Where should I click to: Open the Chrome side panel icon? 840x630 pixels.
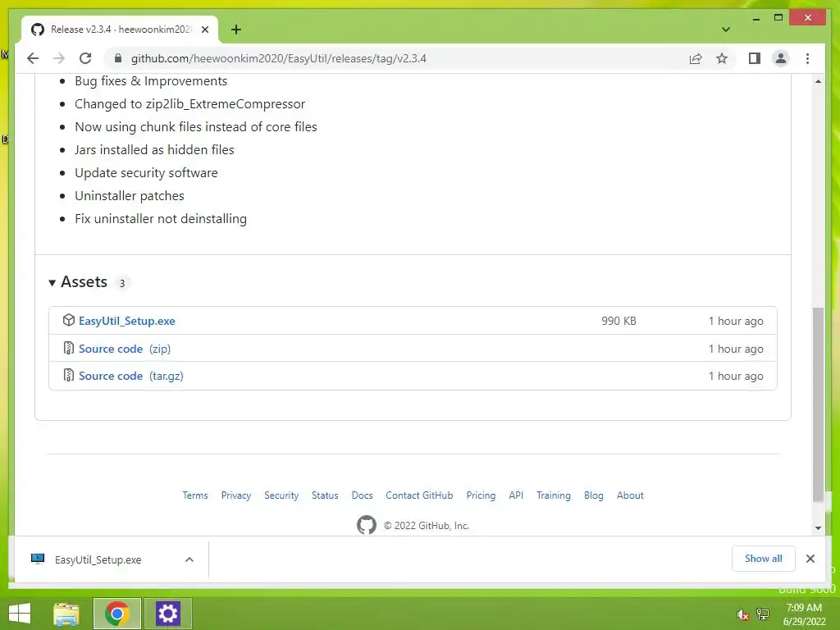(755, 58)
